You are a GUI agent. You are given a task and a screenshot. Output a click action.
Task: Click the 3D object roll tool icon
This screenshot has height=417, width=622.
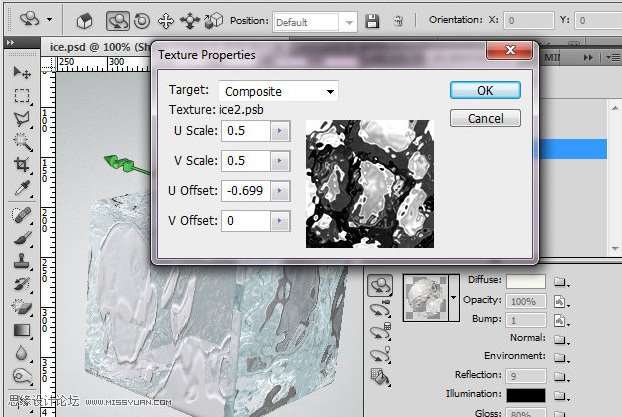143,20
